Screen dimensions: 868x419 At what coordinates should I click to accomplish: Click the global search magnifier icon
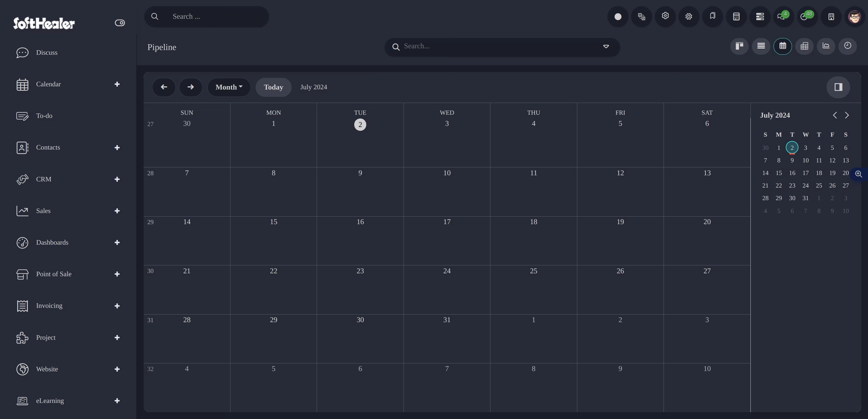click(x=155, y=16)
